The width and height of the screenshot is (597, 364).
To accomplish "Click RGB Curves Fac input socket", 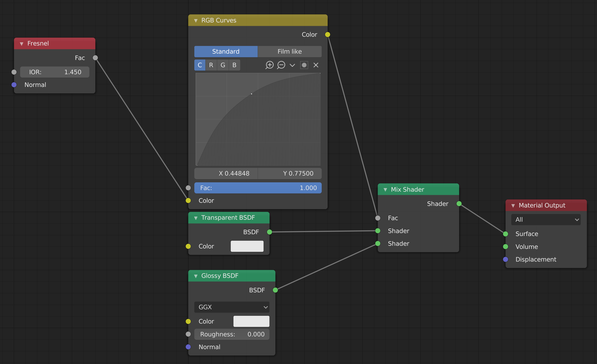I will pos(188,188).
